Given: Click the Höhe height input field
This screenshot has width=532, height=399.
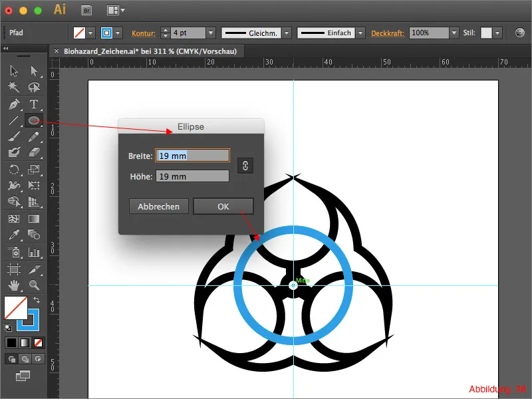Looking at the screenshot, I should click(x=192, y=176).
